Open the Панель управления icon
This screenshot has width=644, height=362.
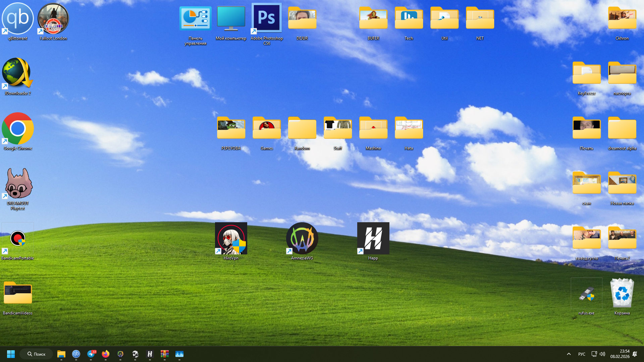[x=195, y=18]
